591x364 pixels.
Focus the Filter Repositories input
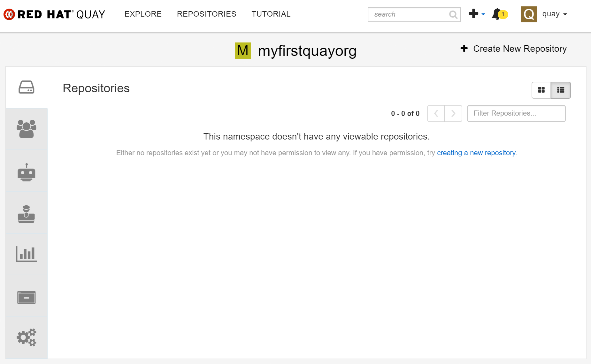(x=516, y=113)
